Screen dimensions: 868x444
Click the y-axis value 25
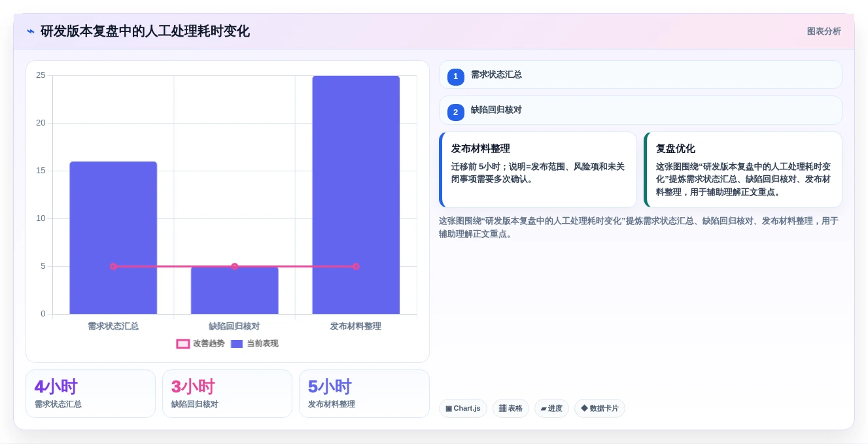point(41,75)
